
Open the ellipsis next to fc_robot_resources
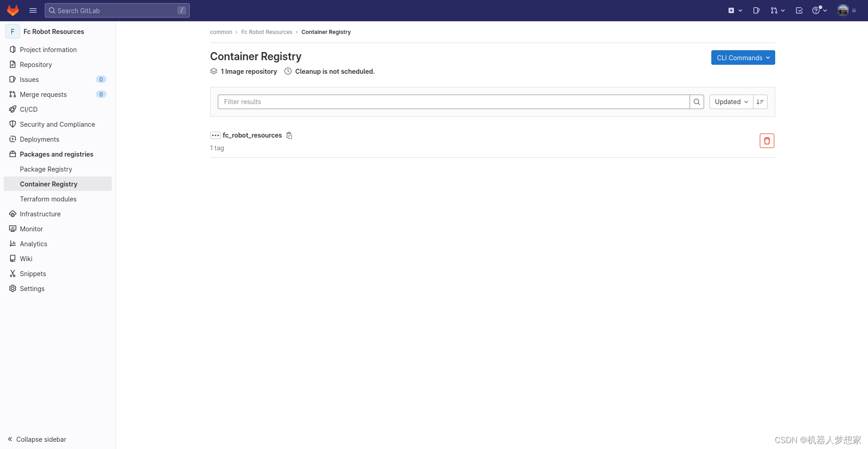pos(215,135)
